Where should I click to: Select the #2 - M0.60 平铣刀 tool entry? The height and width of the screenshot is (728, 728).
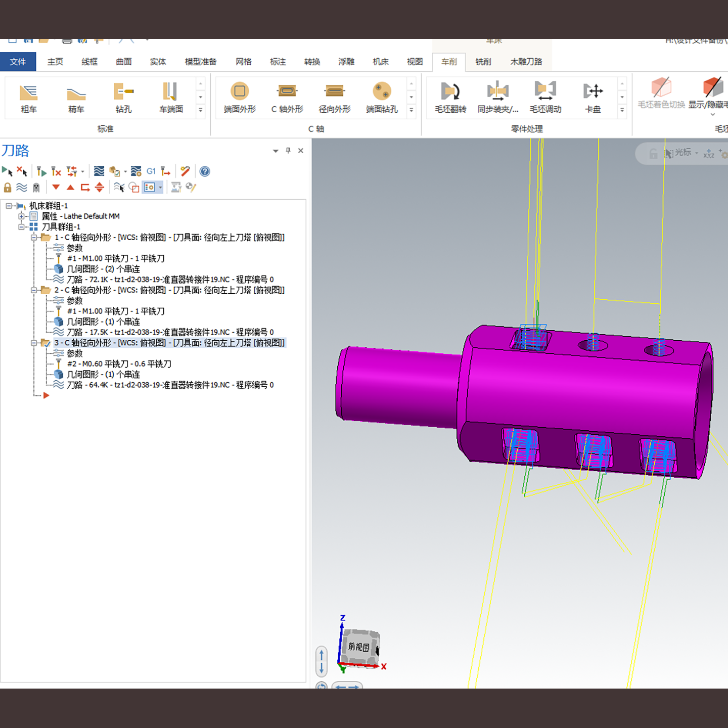click(119, 364)
